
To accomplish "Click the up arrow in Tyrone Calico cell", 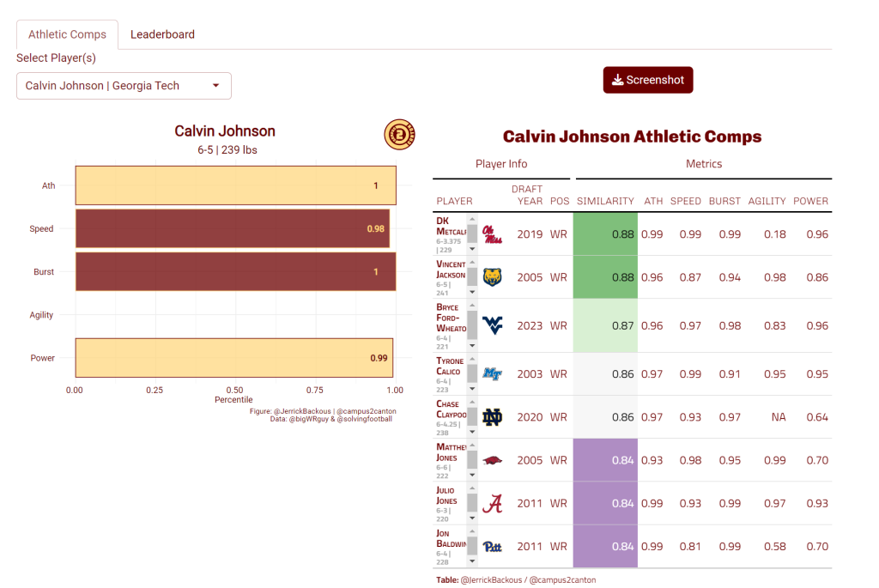I will 472,359.
